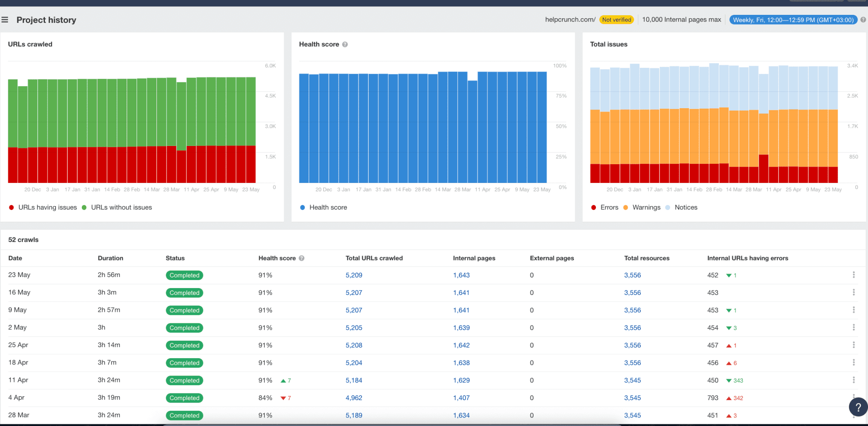Toggle the 'Health score' legend item

click(328, 207)
